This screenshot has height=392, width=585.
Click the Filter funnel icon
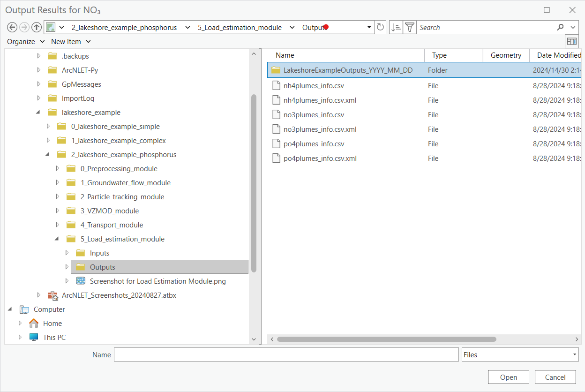click(x=410, y=27)
